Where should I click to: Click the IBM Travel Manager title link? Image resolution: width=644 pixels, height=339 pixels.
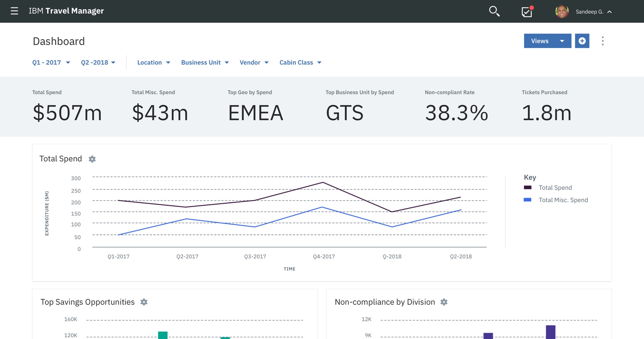(66, 11)
